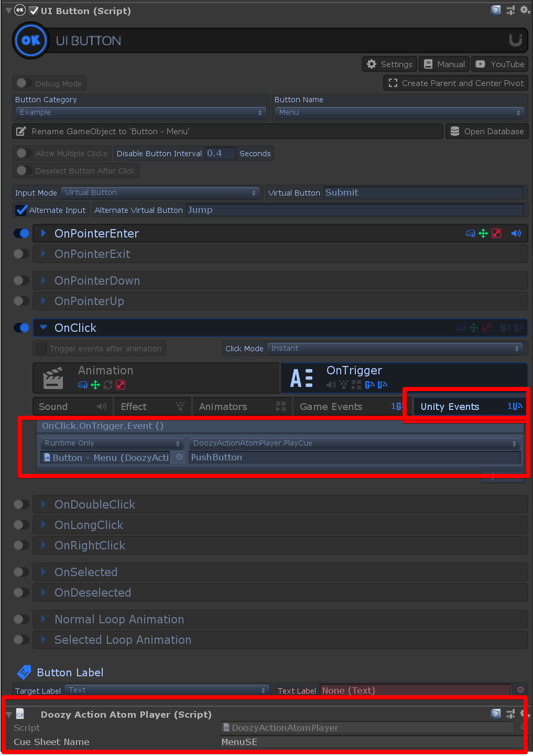Click the OnPointerEnter blue sound speaker icon
Image resolution: width=533 pixels, height=756 pixels.
pos(516,234)
